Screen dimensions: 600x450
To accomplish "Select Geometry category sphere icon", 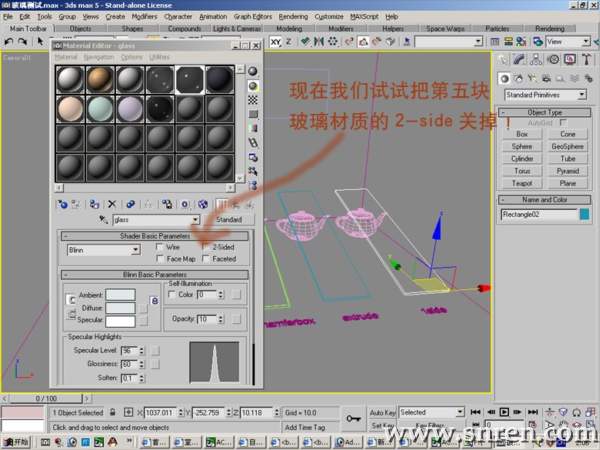I will pyautogui.click(x=505, y=78).
